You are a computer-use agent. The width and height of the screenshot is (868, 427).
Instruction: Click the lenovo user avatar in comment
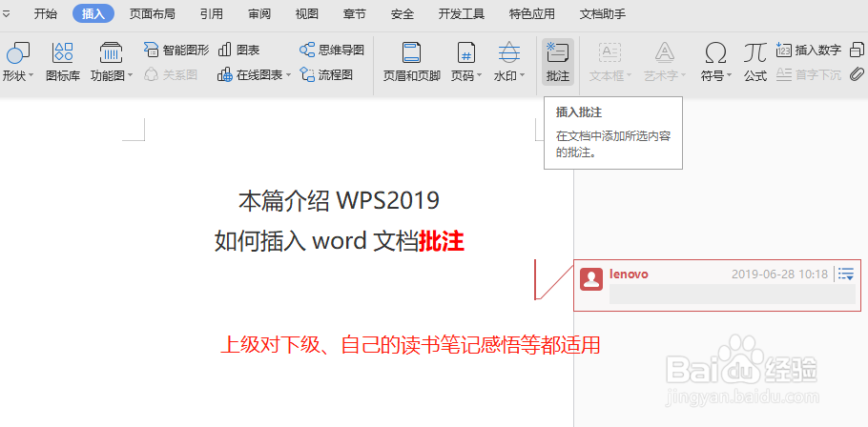point(591,278)
